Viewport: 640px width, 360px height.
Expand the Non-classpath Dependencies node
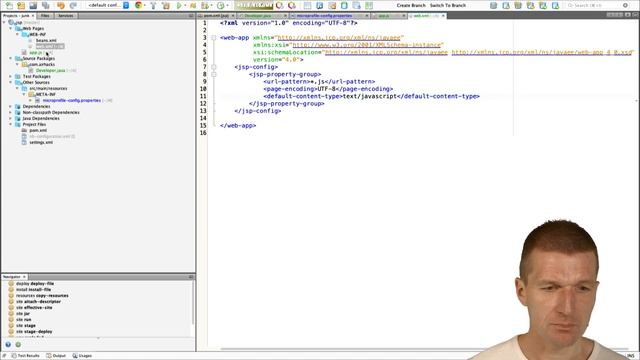(11, 112)
